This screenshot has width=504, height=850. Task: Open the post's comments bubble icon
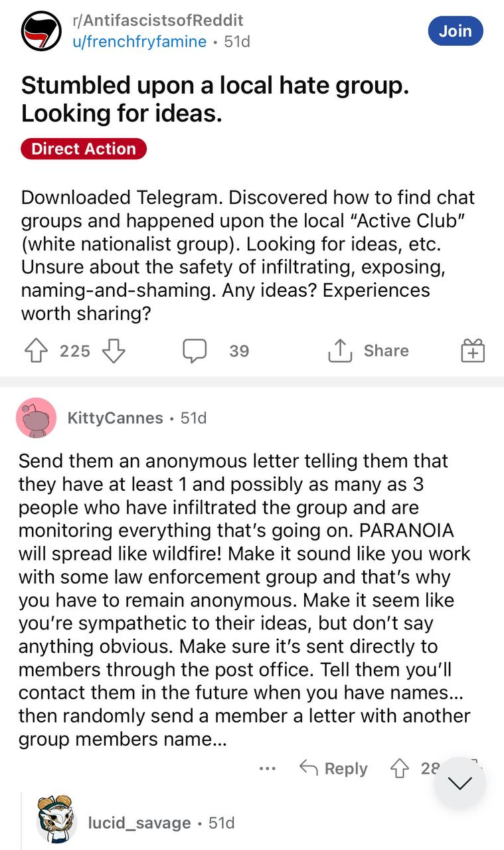195,351
